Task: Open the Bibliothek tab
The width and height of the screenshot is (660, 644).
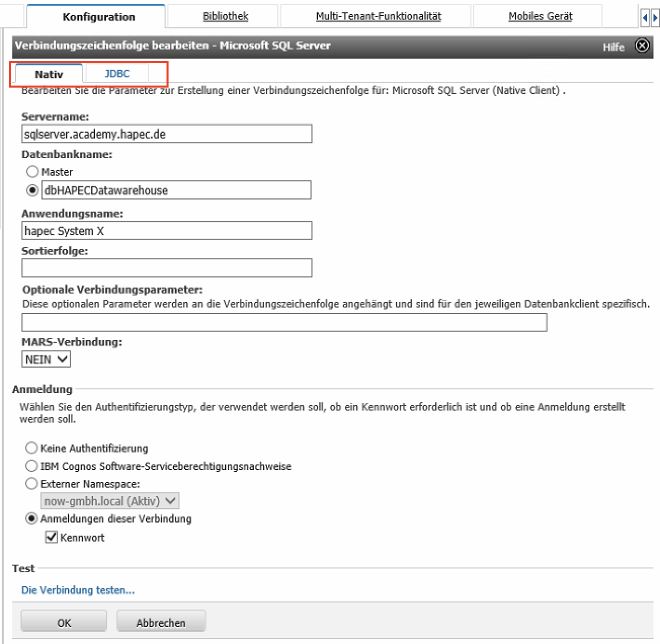Action: pyautogui.click(x=225, y=17)
